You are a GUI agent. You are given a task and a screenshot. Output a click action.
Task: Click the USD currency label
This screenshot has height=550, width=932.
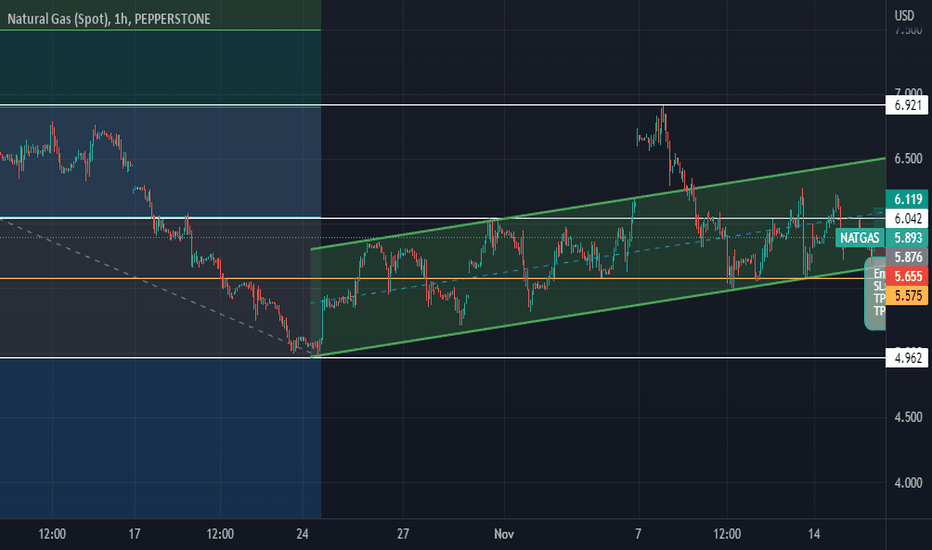(904, 15)
